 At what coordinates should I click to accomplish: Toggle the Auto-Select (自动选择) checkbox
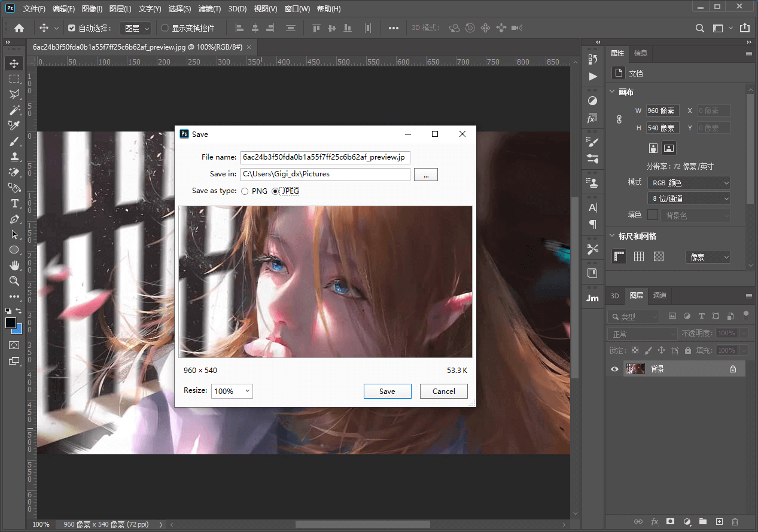(72, 28)
